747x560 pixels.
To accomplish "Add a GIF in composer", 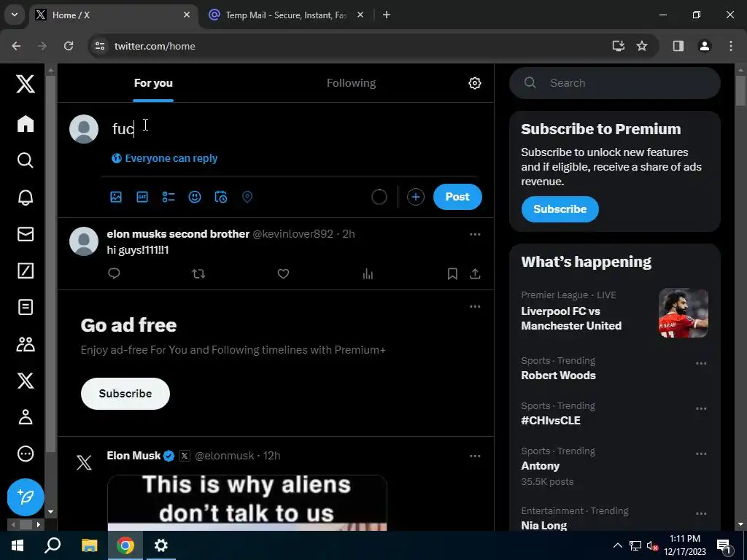I will point(142,197).
